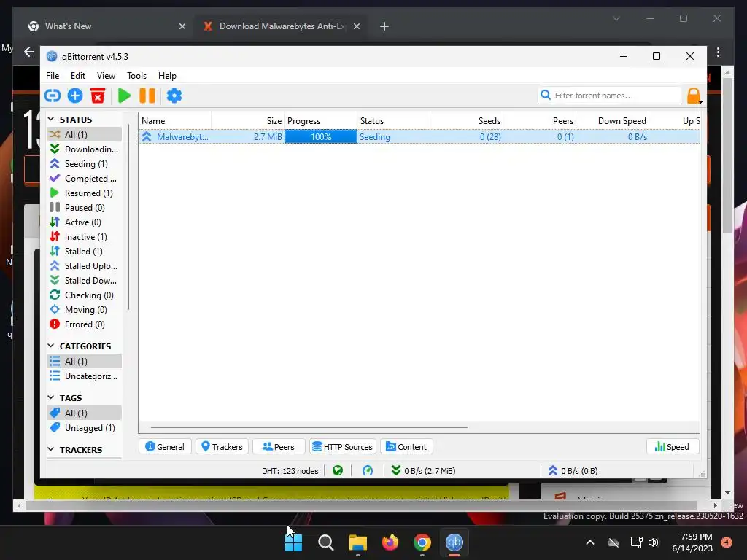Image resolution: width=747 pixels, height=560 pixels.
Task: Select the Stalled (1) status filter
Action: pyautogui.click(x=85, y=252)
